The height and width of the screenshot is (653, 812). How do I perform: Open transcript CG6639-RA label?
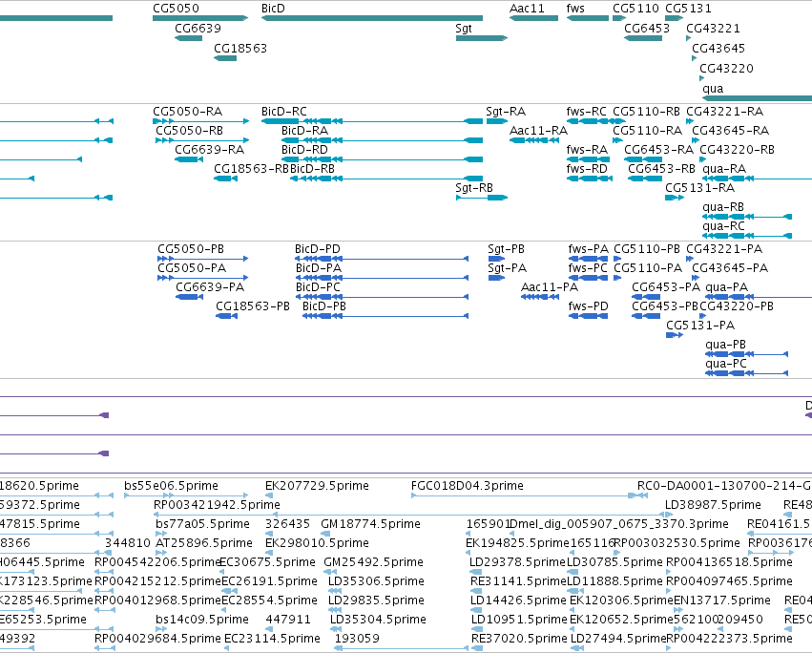209,150
